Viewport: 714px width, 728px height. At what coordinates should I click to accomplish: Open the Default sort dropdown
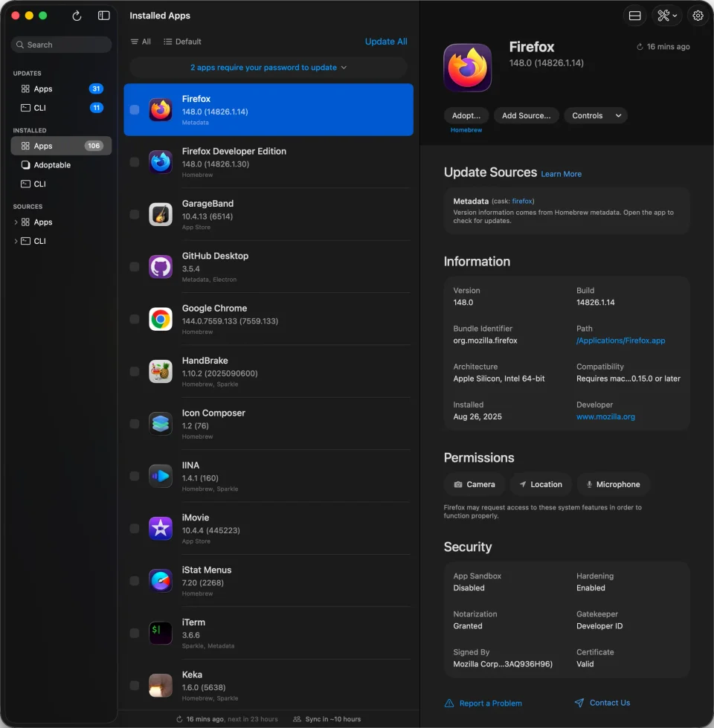(182, 42)
